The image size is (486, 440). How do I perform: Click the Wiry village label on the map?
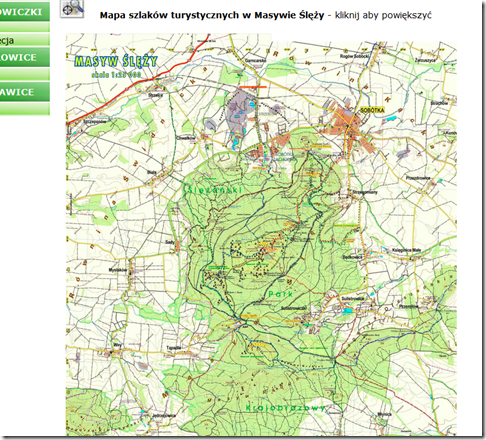click(117, 346)
